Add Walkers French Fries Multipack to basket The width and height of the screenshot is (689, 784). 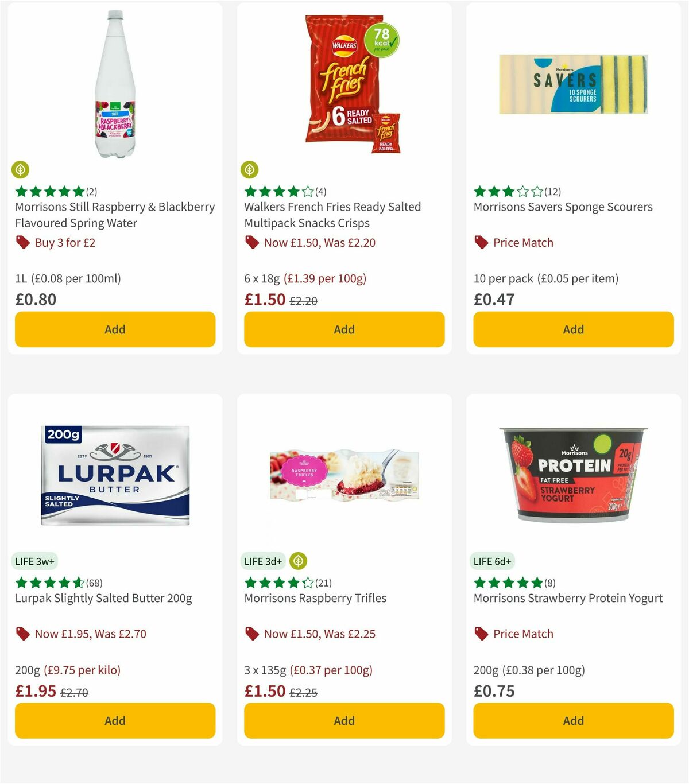[344, 329]
